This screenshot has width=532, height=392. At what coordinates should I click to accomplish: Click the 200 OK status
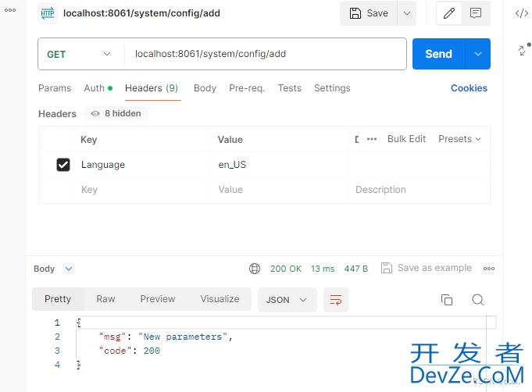click(286, 269)
